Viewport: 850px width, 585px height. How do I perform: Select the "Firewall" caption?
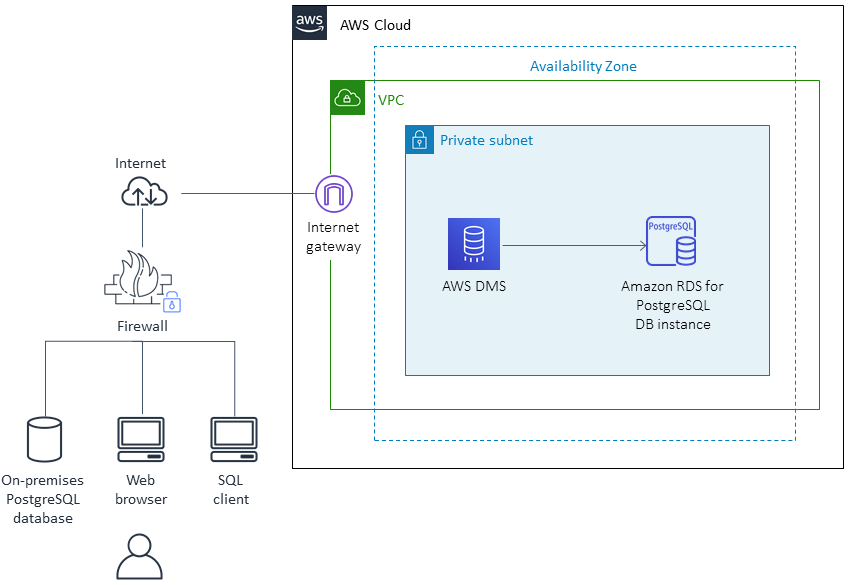pos(143,326)
